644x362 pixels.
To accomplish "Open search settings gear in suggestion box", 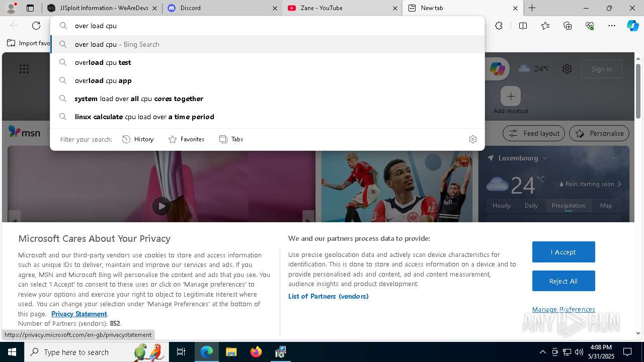I will pyautogui.click(x=473, y=139).
